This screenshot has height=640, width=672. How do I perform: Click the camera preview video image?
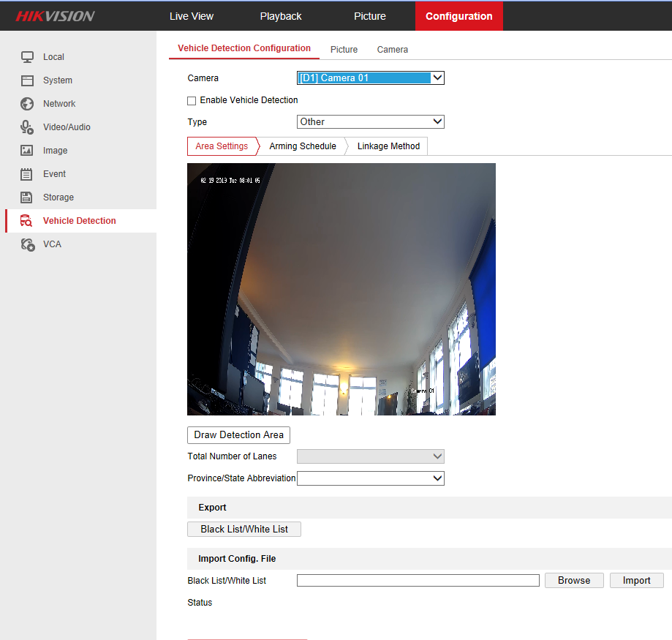pyautogui.click(x=341, y=289)
